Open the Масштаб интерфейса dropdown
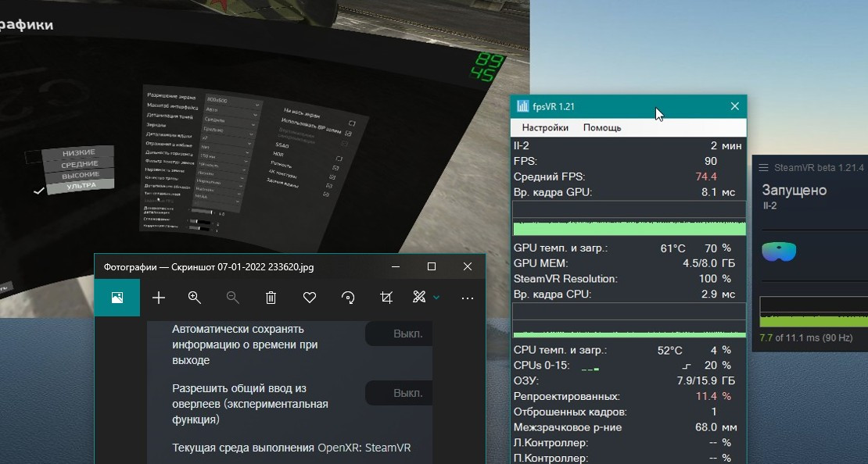Image resolution: width=868 pixels, height=464 pixels. [231, 111]
